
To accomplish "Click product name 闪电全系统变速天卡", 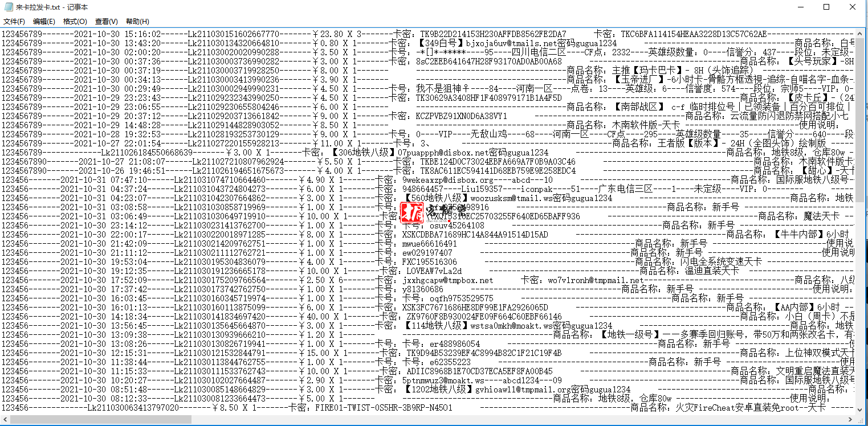I will (x=721, y=262).
